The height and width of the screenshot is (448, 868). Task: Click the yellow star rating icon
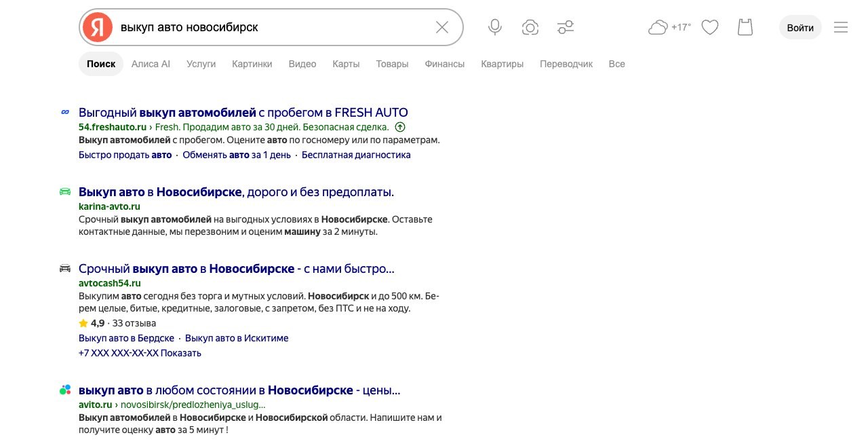[83, 323]
